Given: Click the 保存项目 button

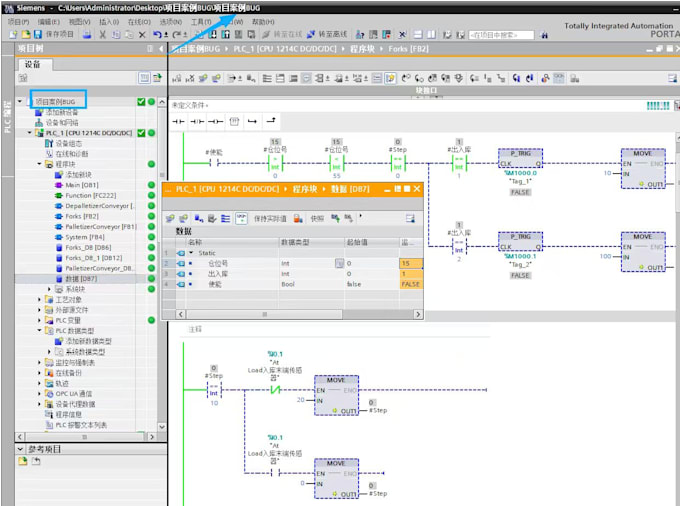Looking at the screenshot, I should click(x=60, y=34).
